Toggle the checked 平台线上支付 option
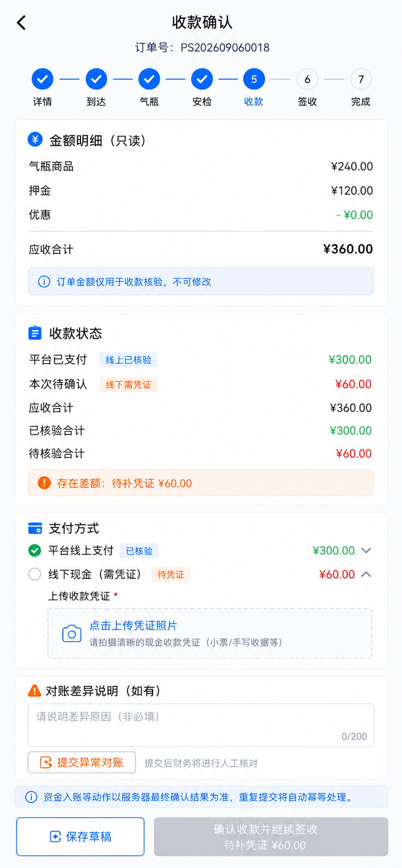 tap(34, 550)
